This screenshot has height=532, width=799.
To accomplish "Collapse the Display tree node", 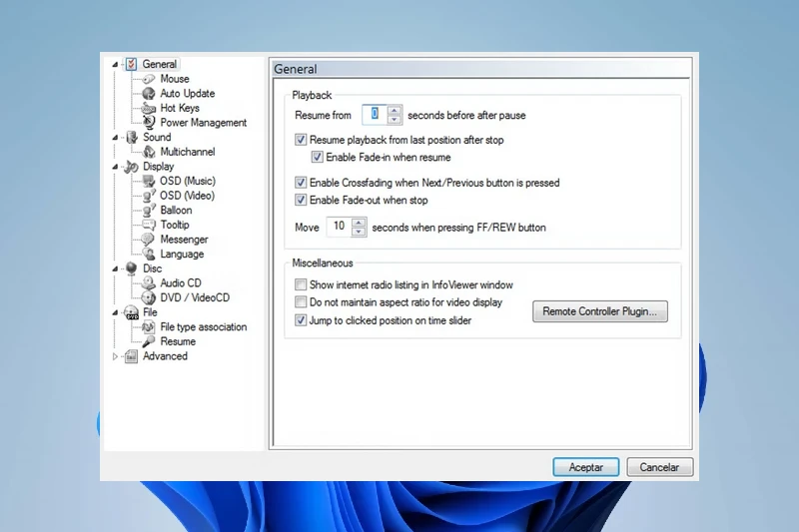I will (x=115, y=167).
